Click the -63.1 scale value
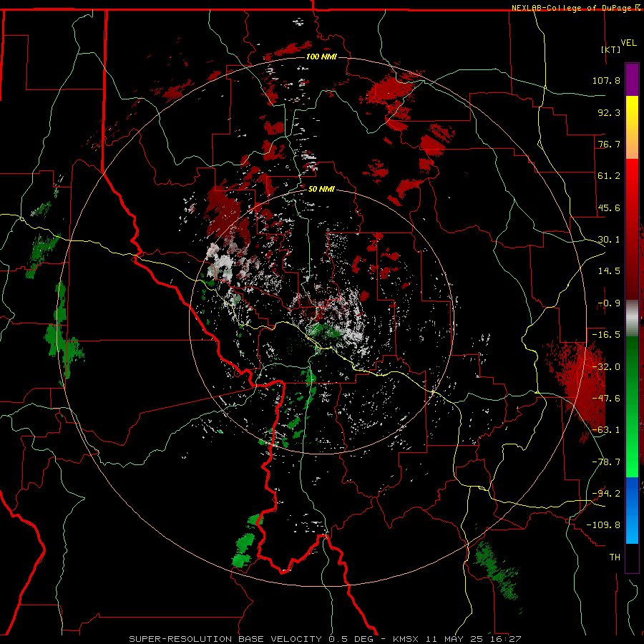 tap(606, 430)
